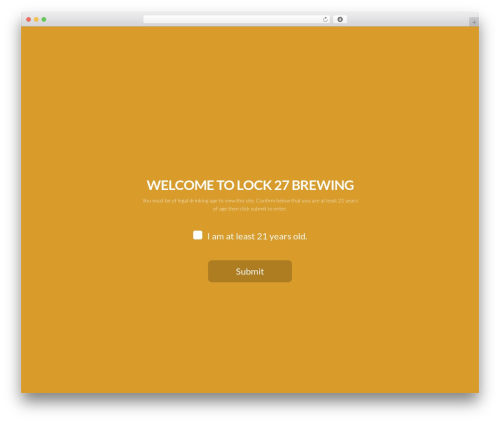Click the 'WELCOME TO LOCK 27 BREWING' heading
Image resolution: width=500 pixels, height=423 pixels.
click(x=250, y=185)
